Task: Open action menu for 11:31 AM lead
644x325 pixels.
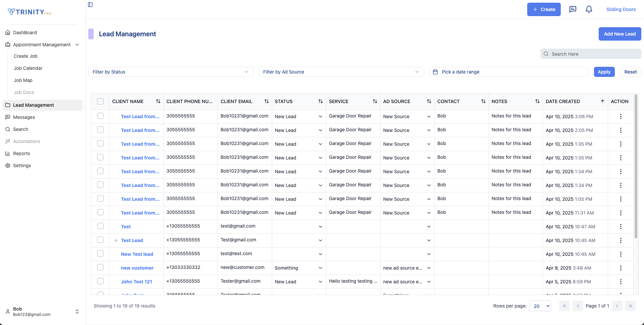Action: pyautogui.click(x=621, y=213)
